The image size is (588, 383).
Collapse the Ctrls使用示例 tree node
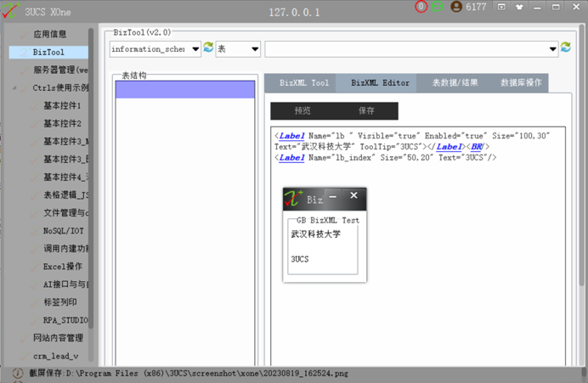click(14, 87)
